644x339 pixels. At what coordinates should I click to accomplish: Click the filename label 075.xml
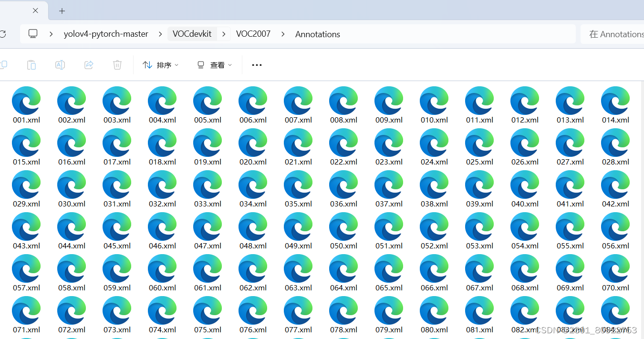click(208, 330)
